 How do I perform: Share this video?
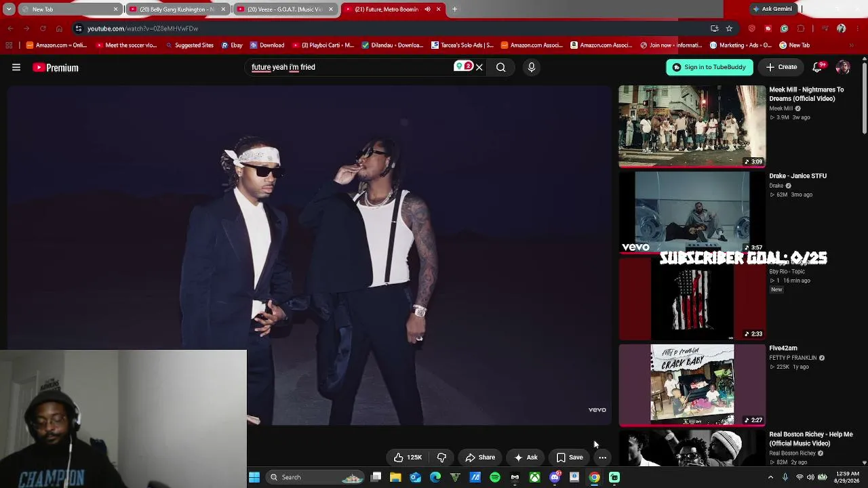coord(480,457)
